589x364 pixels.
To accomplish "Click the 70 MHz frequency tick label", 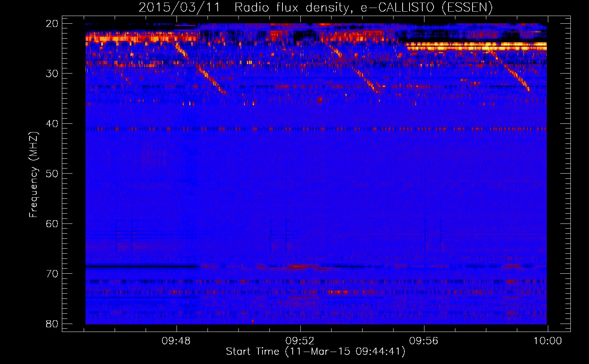I will pyautogui.click(x=52, y=274).
